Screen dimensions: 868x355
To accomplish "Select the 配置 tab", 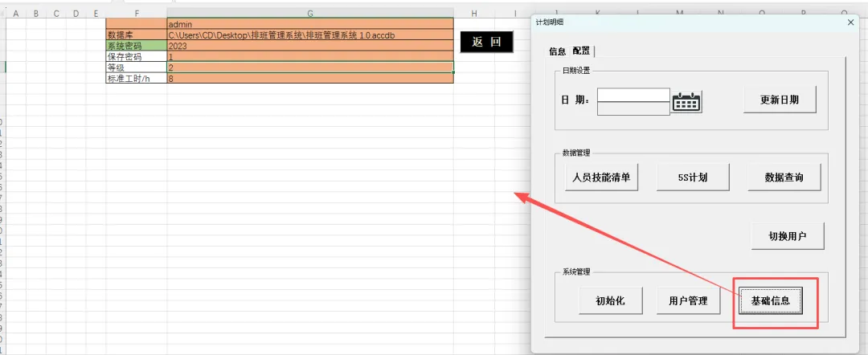I will pyautogui.click(x=581, y=51).
